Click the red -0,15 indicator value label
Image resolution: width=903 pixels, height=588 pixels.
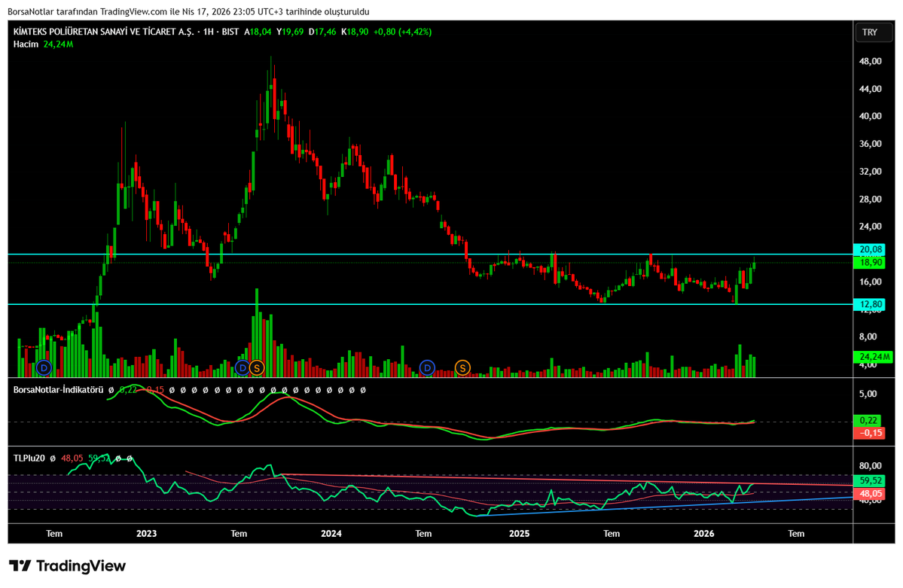click(869, 432)
